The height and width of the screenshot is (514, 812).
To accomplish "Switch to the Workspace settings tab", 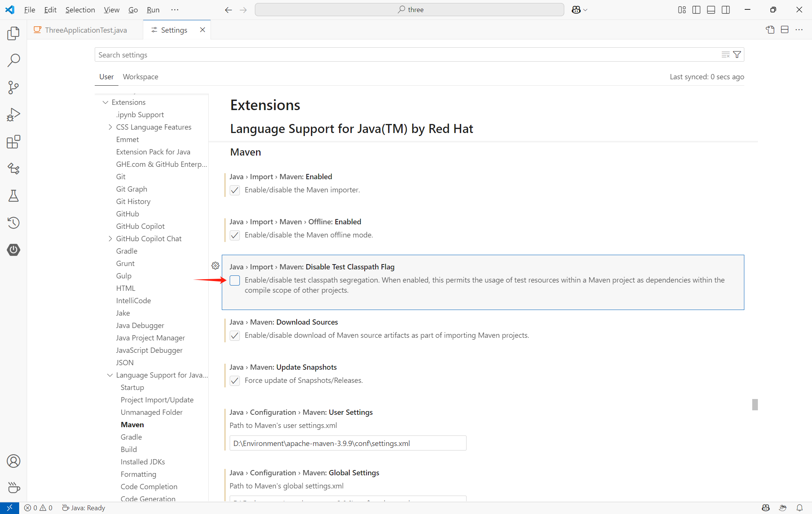I will (x=140, y=77).
